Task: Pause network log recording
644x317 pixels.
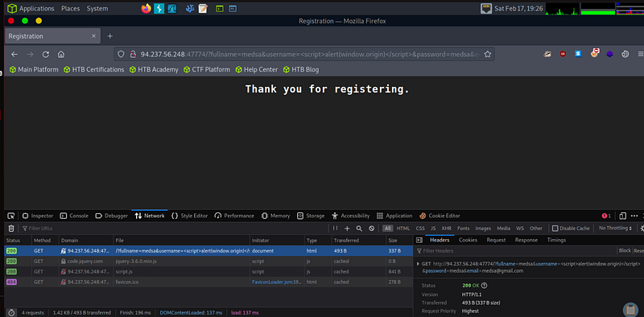Action: 335,228
